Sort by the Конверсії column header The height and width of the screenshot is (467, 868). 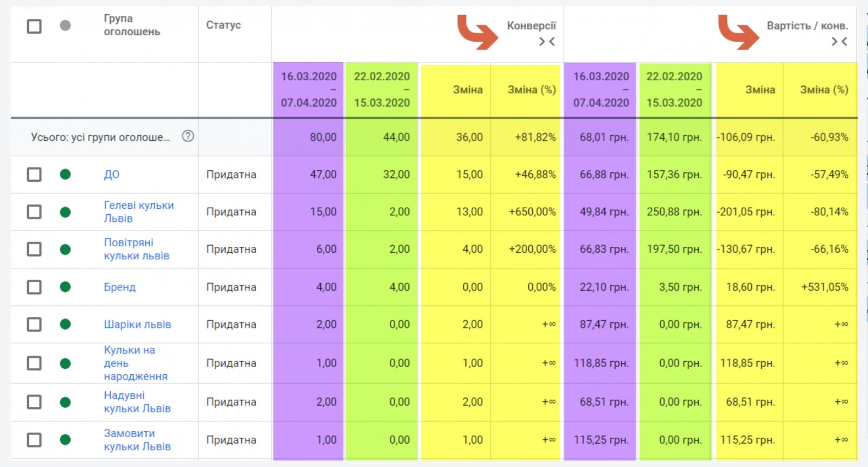point(531,25)
